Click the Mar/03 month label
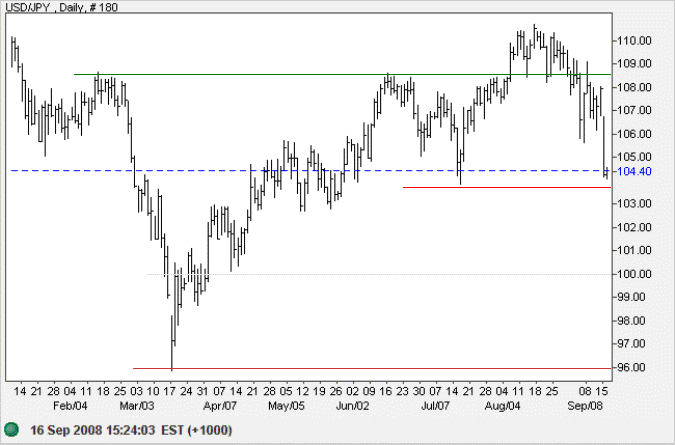Image resolution: width=675 pixels, height=445 pixels. tap(137, 406)
